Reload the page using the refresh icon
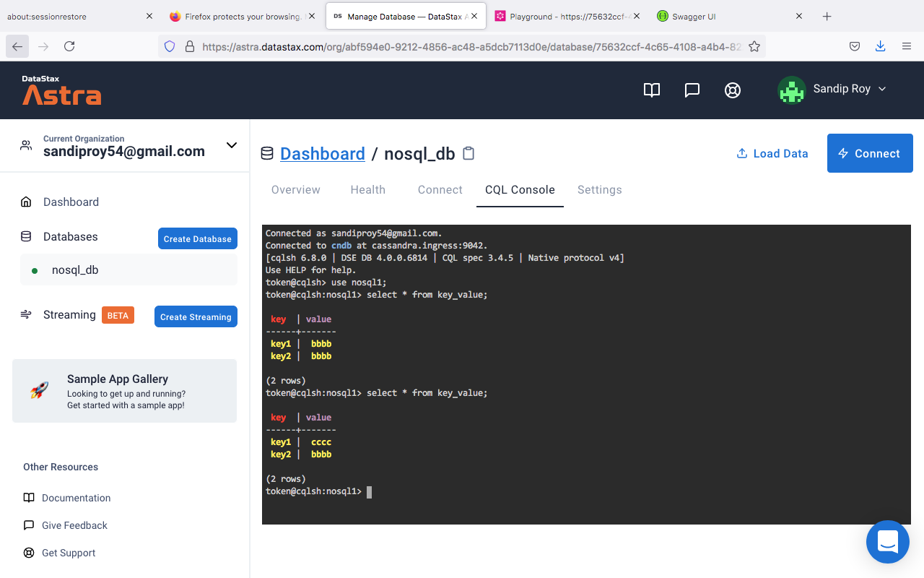Screen dimensions: 924x578 pyautogui.click(x=69, y=46)
